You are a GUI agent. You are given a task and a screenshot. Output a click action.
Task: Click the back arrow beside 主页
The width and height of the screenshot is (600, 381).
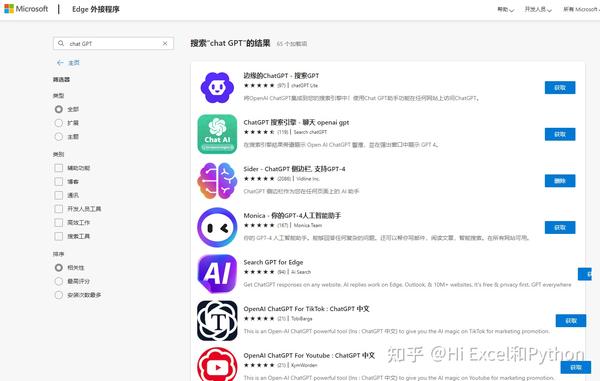point(60,63)
